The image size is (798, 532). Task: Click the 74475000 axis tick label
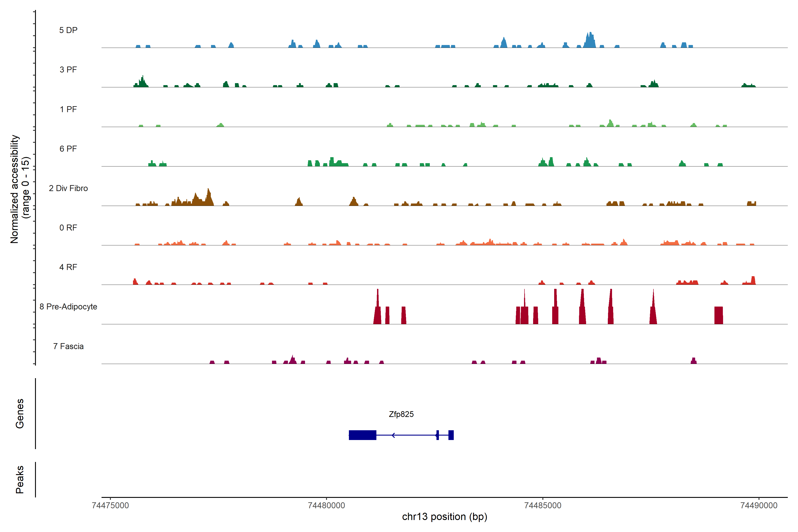[x=110, y=505]
